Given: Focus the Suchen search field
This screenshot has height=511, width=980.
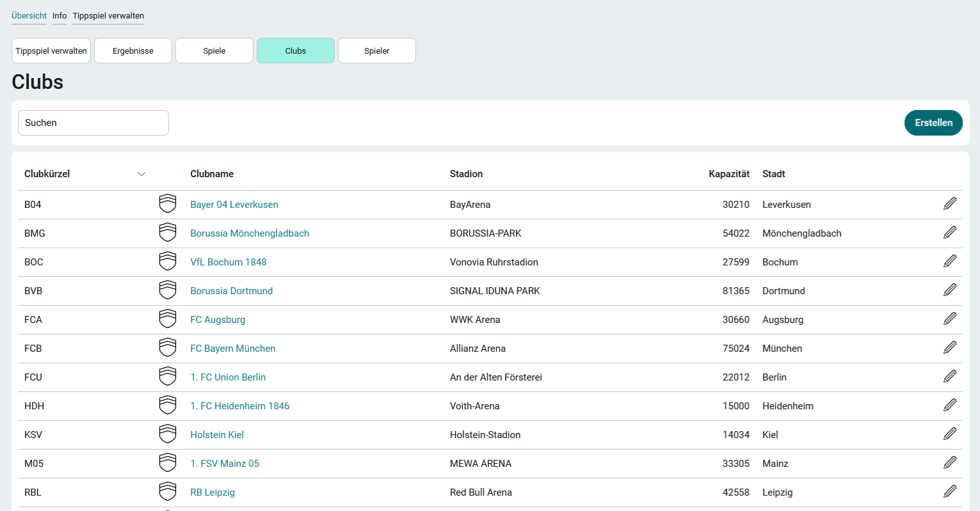Looking at the screenshot, I should pyautogui.click(x=93, y=123).
